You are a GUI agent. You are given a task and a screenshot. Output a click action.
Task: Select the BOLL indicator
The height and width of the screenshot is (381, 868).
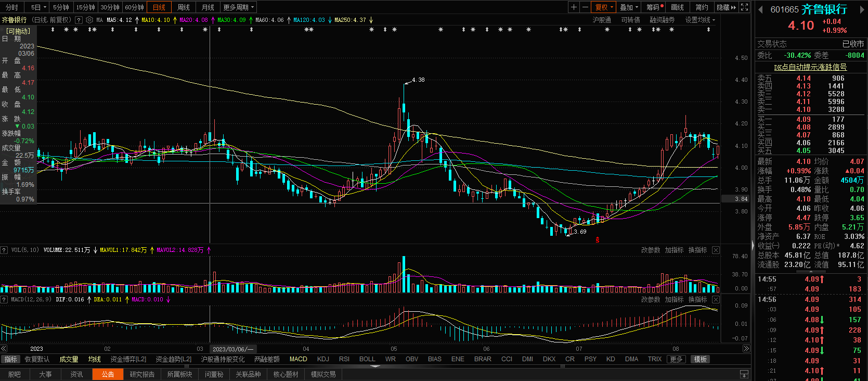[x=367, y=359]
